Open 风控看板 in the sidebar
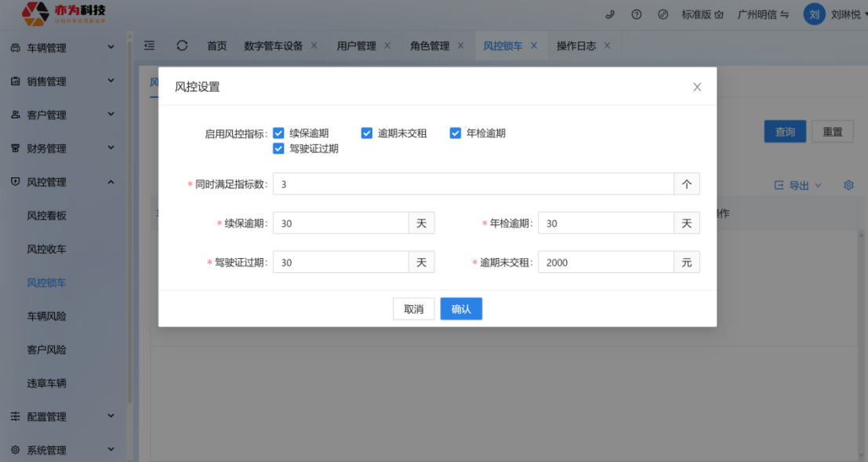The width and height of the screenshot is (868, 462). [x=46, y=216]
